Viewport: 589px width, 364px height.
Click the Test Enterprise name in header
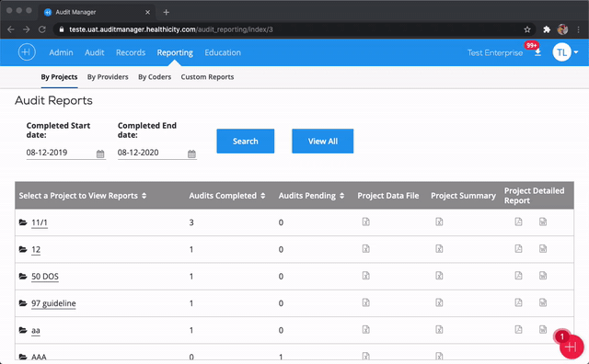pos(495,53)
